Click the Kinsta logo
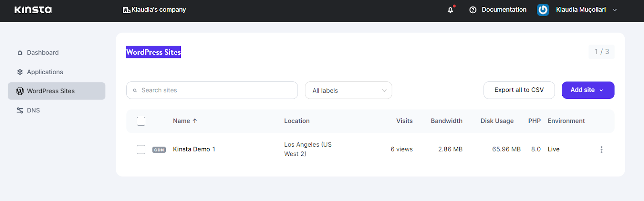This screenshot has height=201, width=644. tap(33, 10)
